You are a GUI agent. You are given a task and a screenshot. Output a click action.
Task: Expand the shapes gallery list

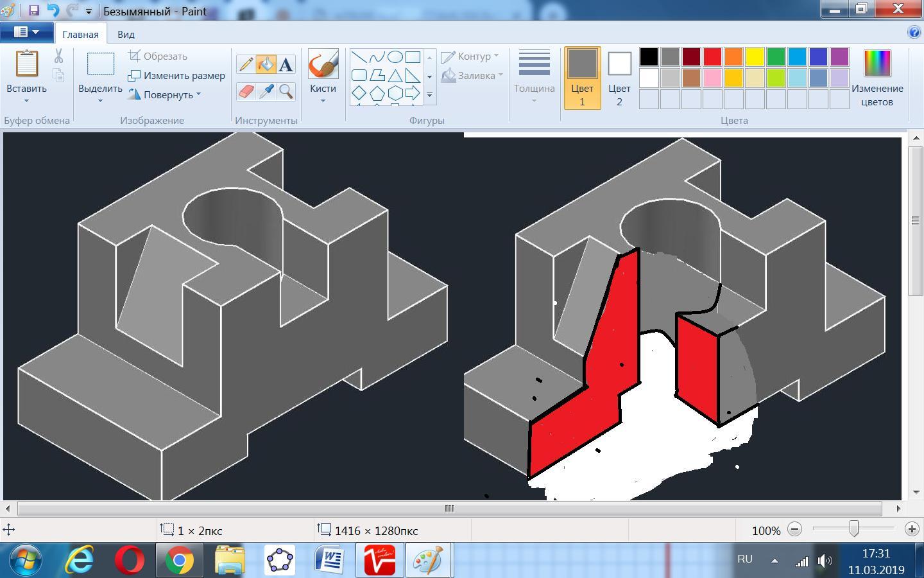click(429, 95)
